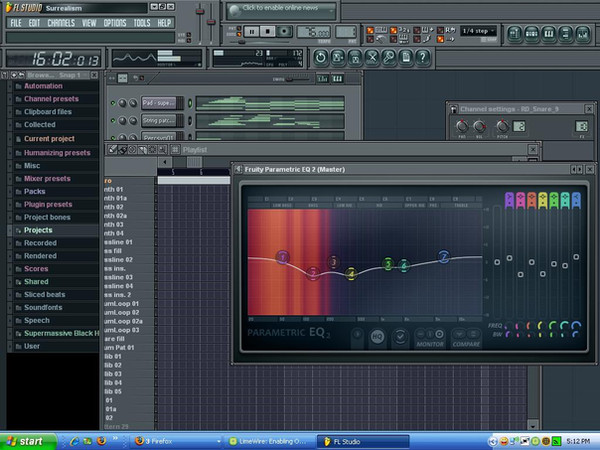Toggle mute LED for String patch channel
This screenshot has width=600, height=450.
[113, 121]
